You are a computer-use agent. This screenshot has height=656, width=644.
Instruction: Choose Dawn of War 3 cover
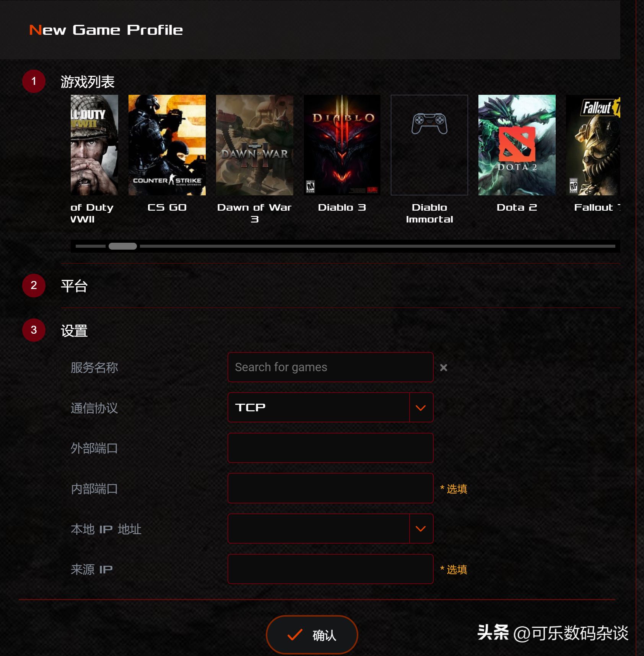[x=254, y=145]
